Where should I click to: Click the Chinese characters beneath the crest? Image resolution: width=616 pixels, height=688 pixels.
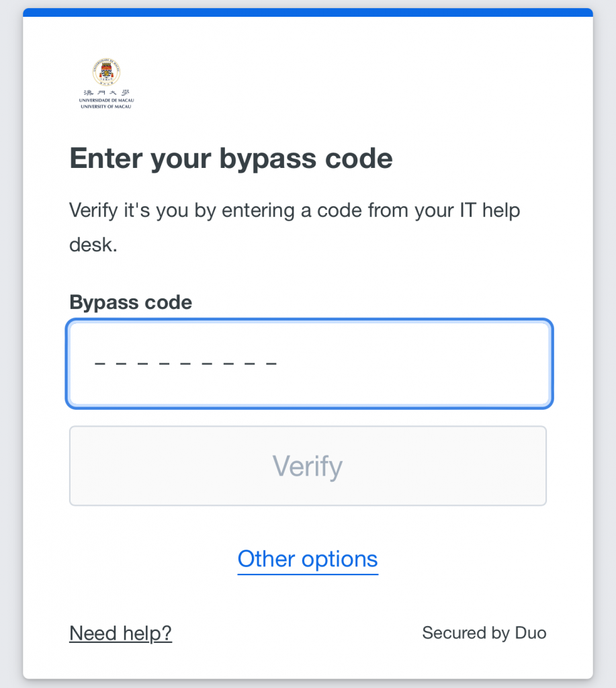point(106,93)
